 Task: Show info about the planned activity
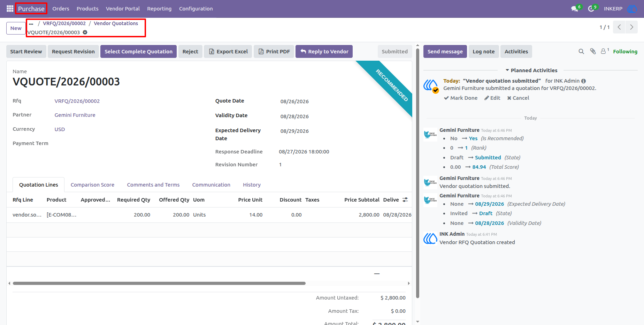(x=583, y=81)
